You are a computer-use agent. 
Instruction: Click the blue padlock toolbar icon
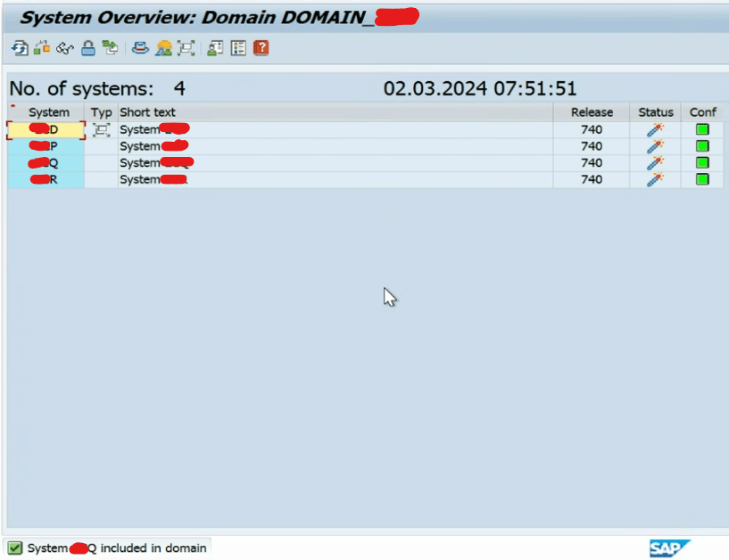(x=87, y=48)
